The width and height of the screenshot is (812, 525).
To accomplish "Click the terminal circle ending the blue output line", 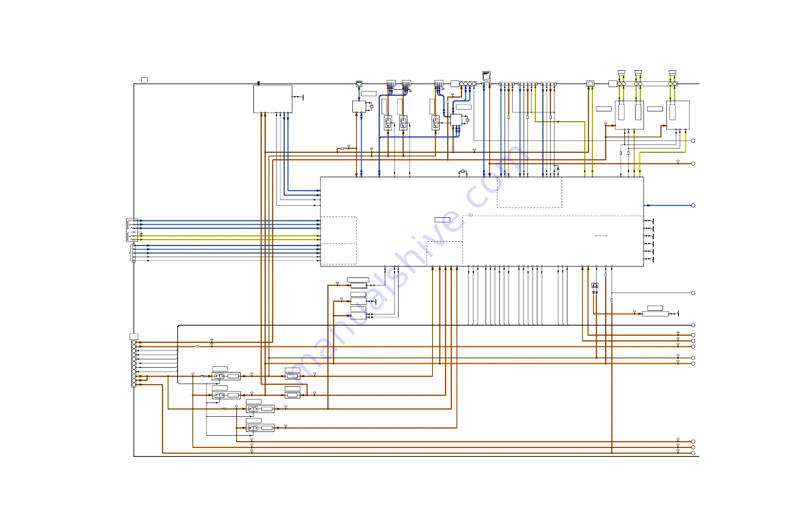I will pyautogui.click(x=693, y=205).
